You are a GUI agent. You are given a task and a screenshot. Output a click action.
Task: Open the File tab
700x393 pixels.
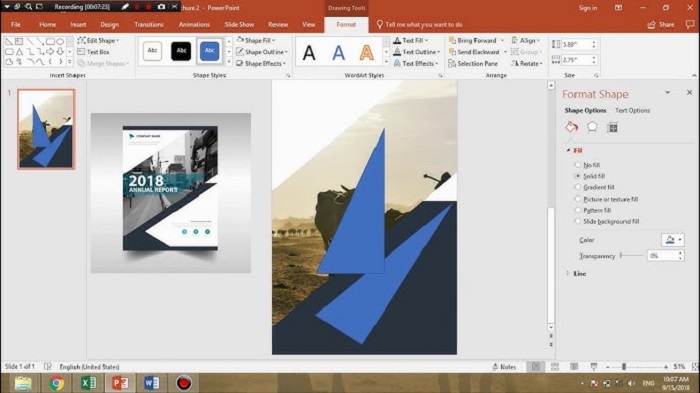click(x=16, y=25)
